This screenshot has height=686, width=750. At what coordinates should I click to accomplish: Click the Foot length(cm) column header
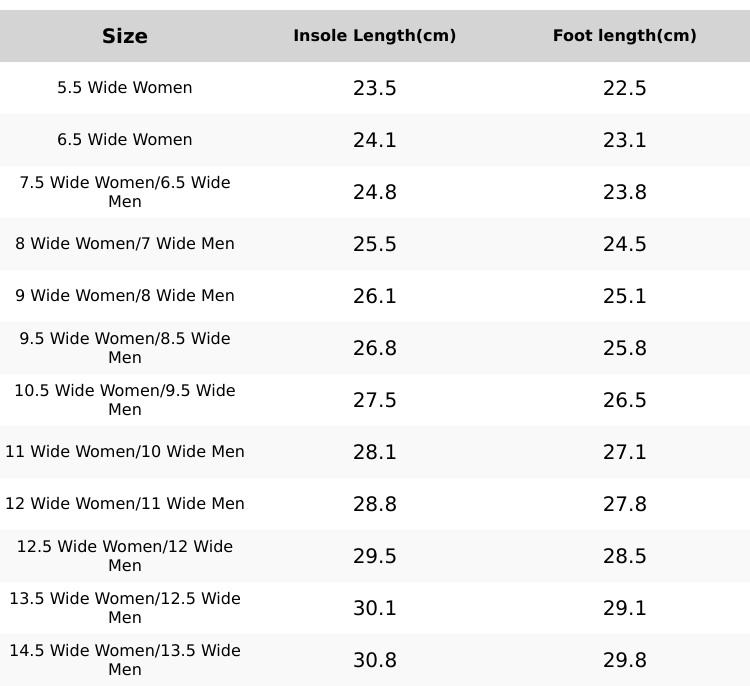click(x=625, y=36)
